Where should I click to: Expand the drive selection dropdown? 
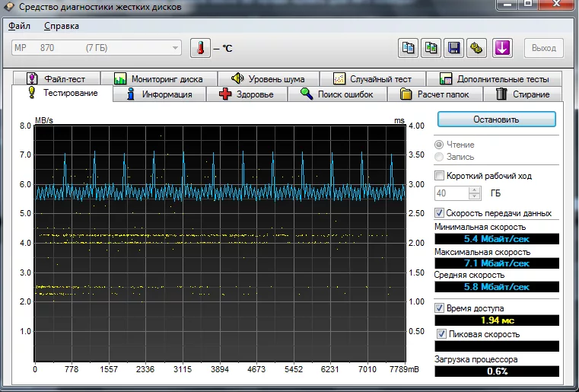pos(176,48)
